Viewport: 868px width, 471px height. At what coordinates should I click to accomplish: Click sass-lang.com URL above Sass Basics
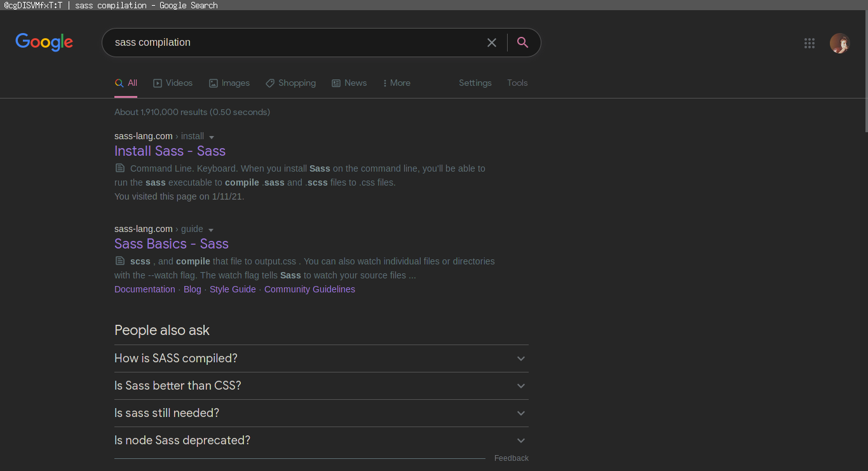point(144,229)
